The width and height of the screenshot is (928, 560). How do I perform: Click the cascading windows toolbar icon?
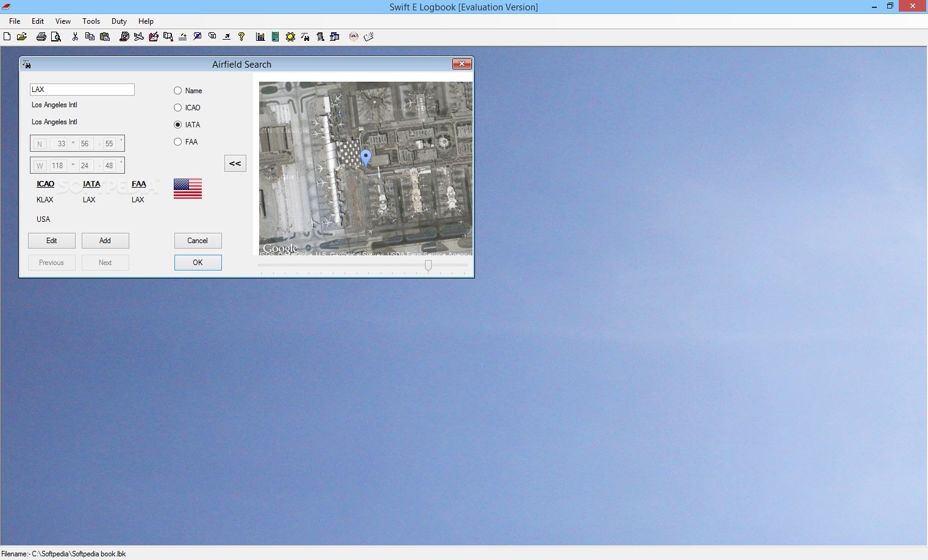[x=335, y=37]
